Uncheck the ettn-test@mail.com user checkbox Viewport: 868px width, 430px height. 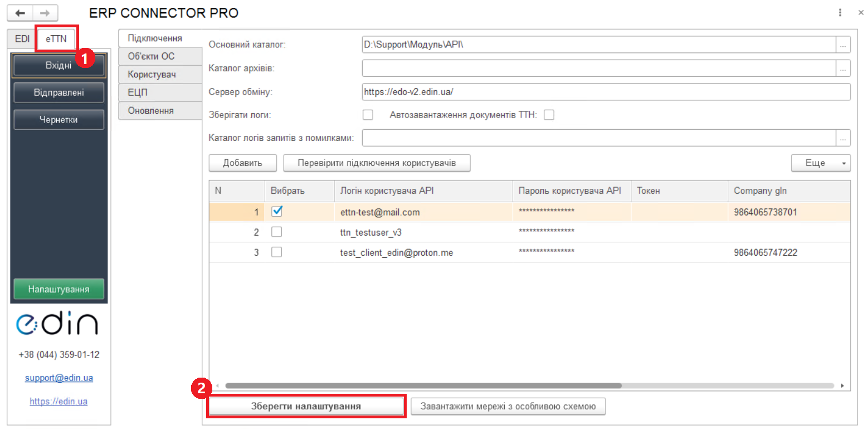click(277, 212)
